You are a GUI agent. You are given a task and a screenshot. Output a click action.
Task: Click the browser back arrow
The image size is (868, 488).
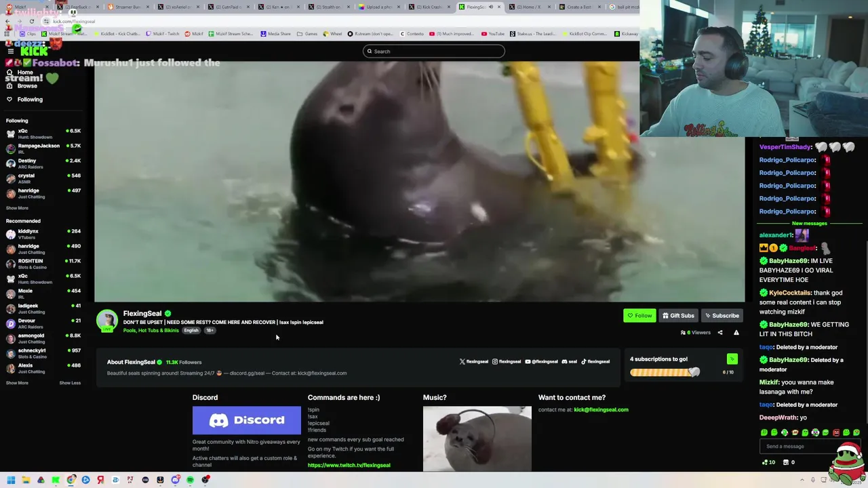(7, 22)
